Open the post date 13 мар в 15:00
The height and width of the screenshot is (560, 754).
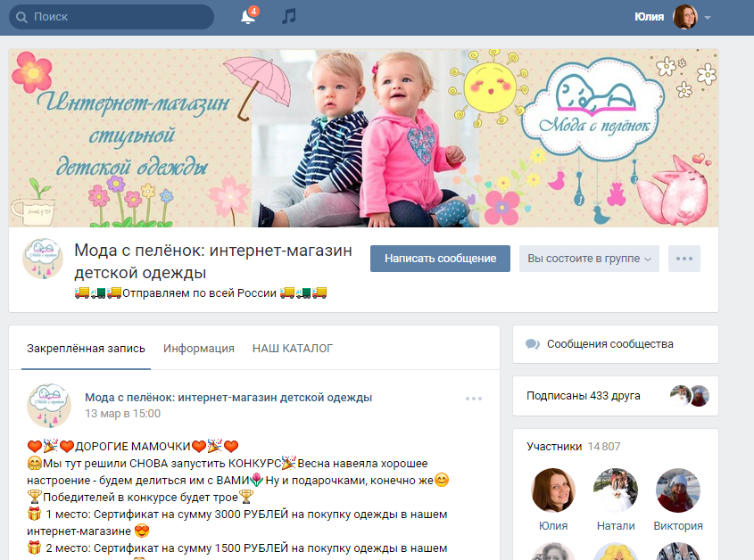coord(122,414)
